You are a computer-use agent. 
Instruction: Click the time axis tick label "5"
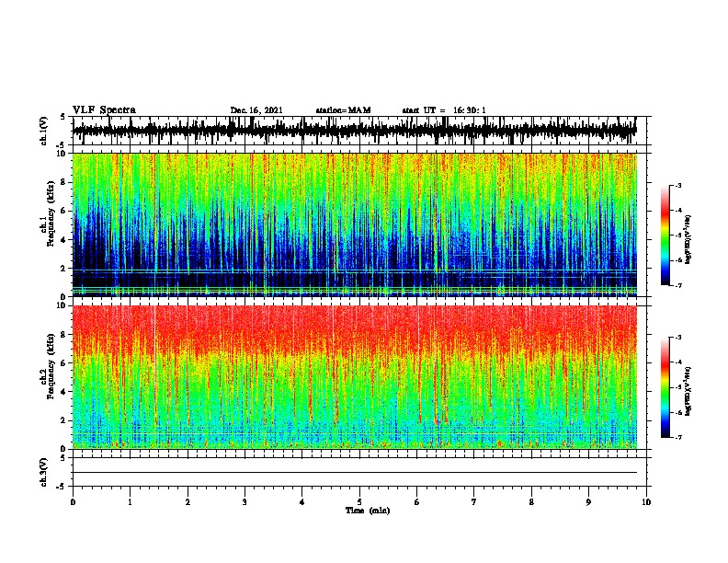pos(359,502)
